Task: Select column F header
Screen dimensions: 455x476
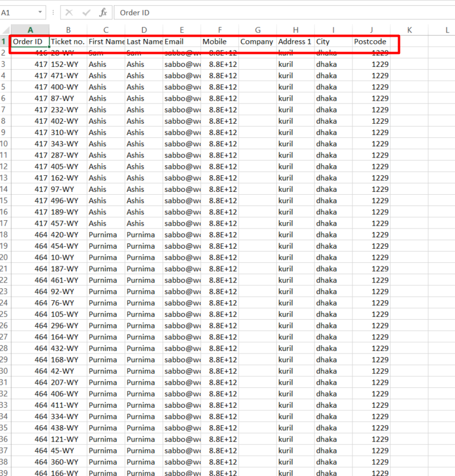Action: click(220, 30)
